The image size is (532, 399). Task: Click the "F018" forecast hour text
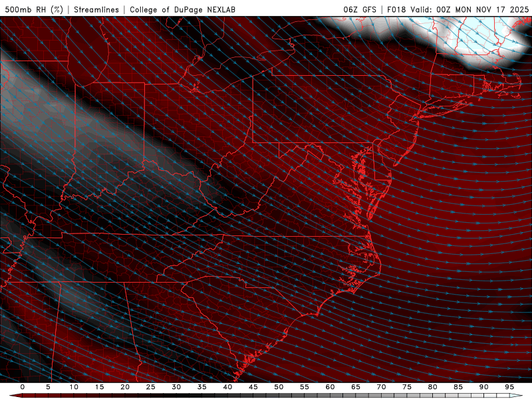[x=396, y=9]
